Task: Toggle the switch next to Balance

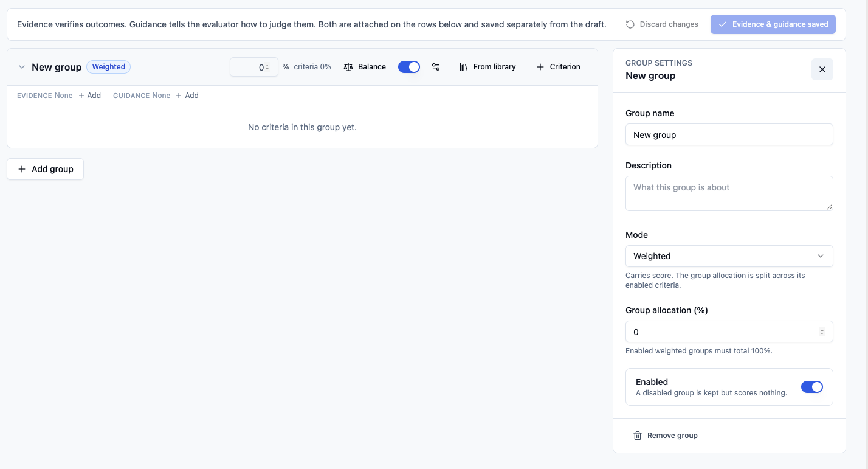Action: (x=409, y=67)
